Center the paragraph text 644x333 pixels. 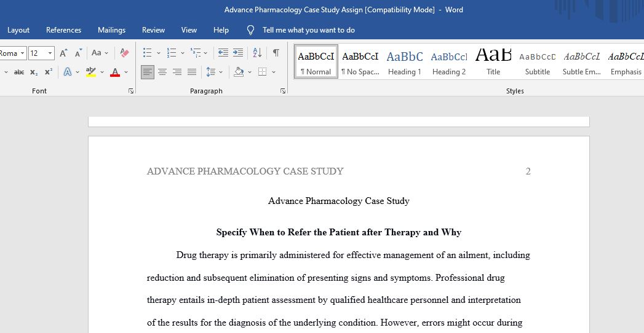(162, 72)
